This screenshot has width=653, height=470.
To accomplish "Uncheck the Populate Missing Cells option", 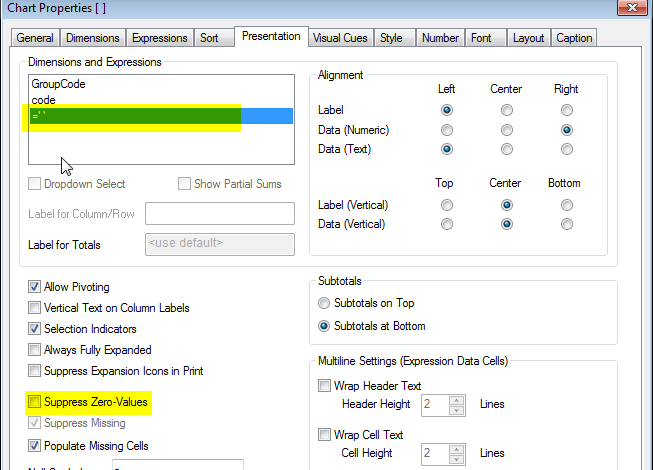I will (x=36, y=445).
